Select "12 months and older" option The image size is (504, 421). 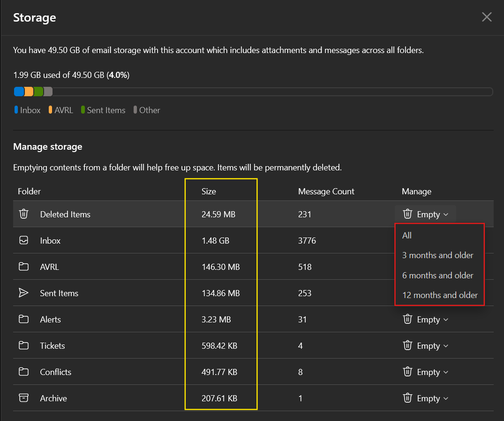click(x=440, y=295)
